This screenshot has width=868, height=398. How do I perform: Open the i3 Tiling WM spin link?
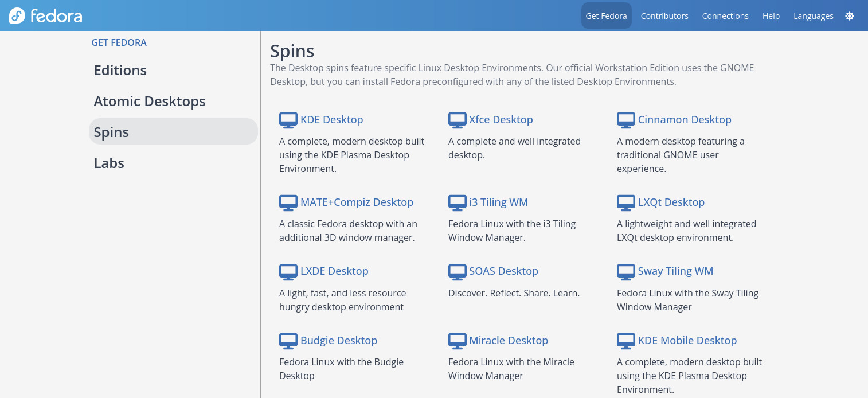pyautogui.click(x=498, y=202)
